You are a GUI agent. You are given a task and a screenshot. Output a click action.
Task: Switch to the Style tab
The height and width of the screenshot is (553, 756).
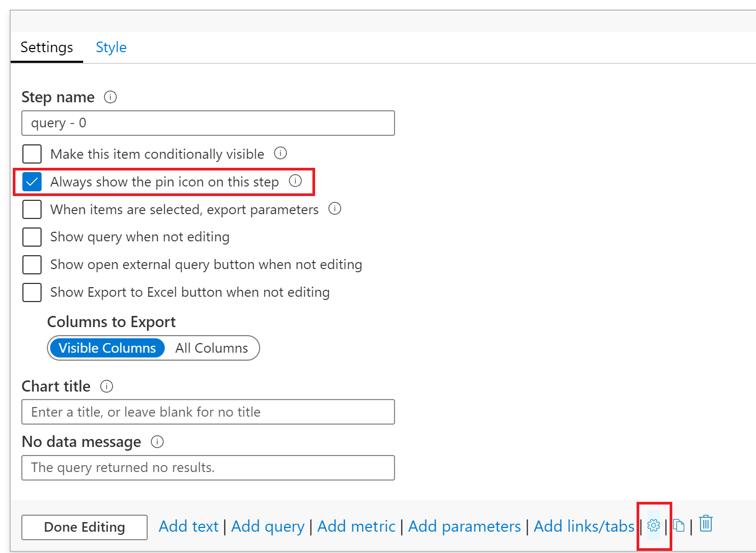(111, 47)
